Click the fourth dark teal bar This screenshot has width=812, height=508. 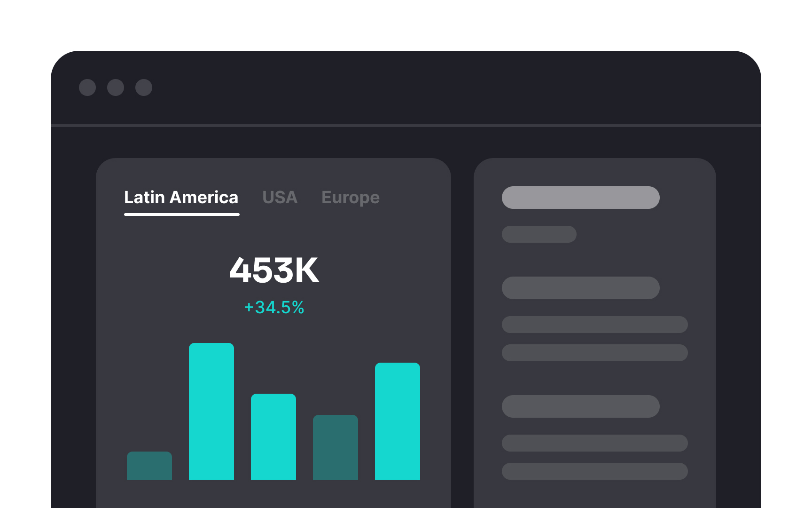[335, 447]
